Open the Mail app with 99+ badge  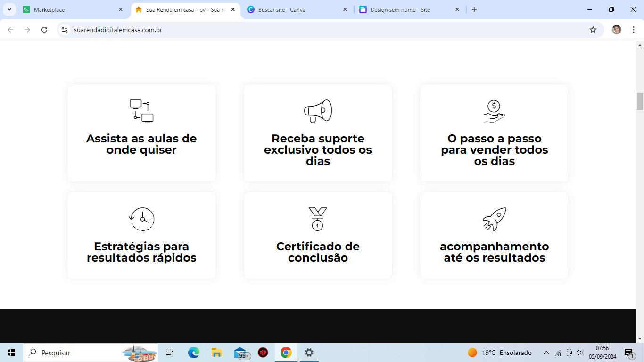tap(241, 353)
